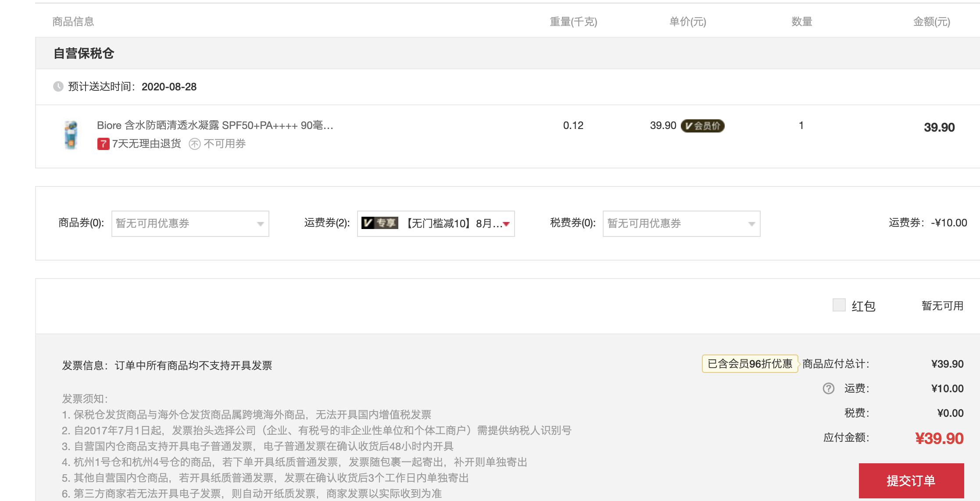980x501 pixels.
Task: Click the 商品信息 column header
Action: pos(73,22)
